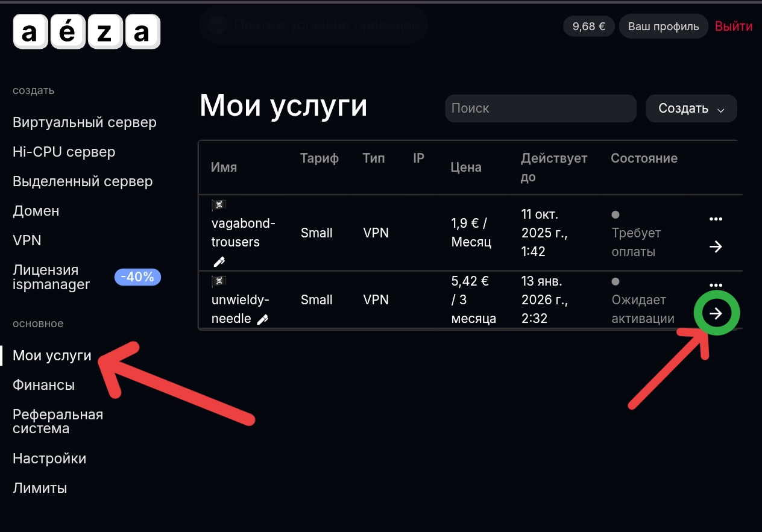Click the aéza logo
The width and height of the screenshot is (762, 532).
tap(87, 33)
